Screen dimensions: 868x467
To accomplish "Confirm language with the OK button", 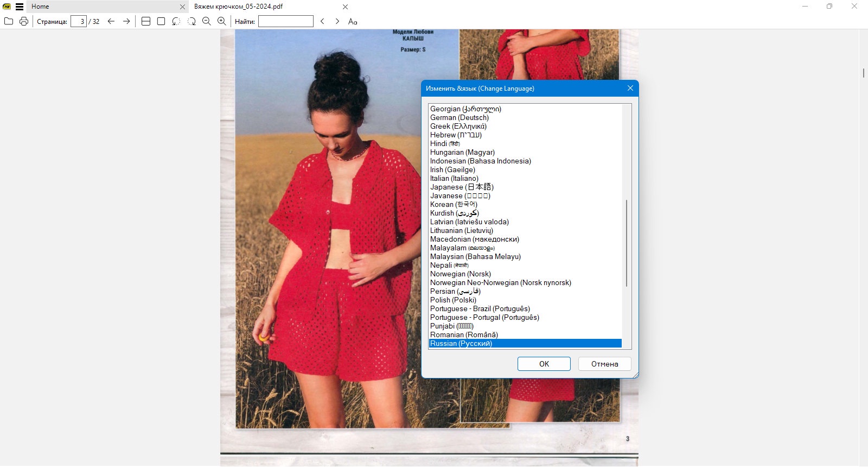I will pos(544,364).
